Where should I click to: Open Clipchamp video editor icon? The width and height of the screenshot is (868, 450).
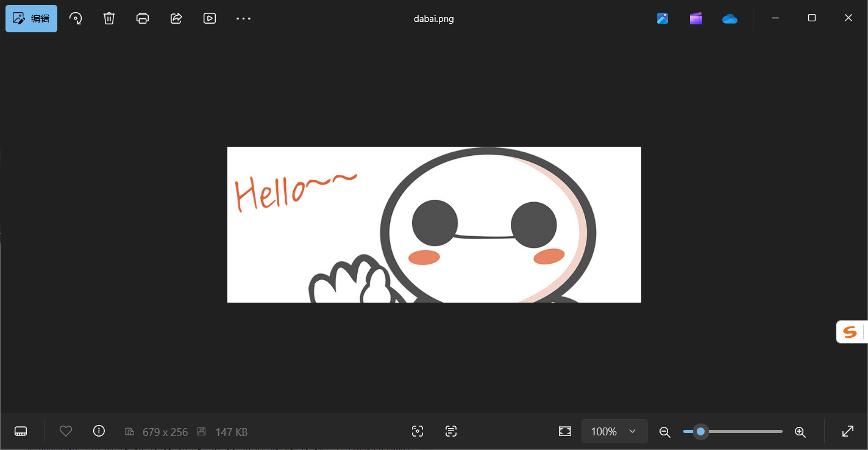tap(696, 18)
